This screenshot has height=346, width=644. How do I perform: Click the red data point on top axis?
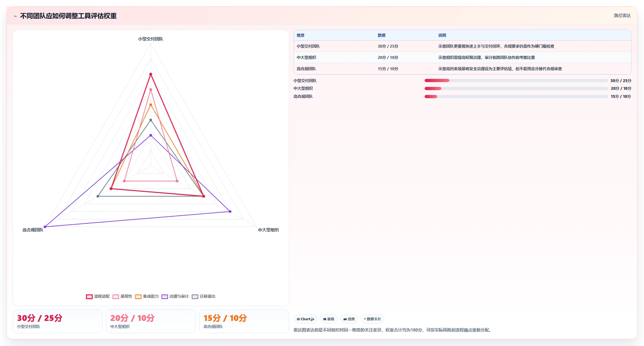point(151,74)
